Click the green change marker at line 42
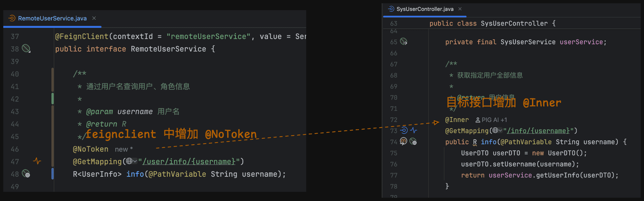The height and width of the screenshot is (201, 644). click(x=52, y=99)
